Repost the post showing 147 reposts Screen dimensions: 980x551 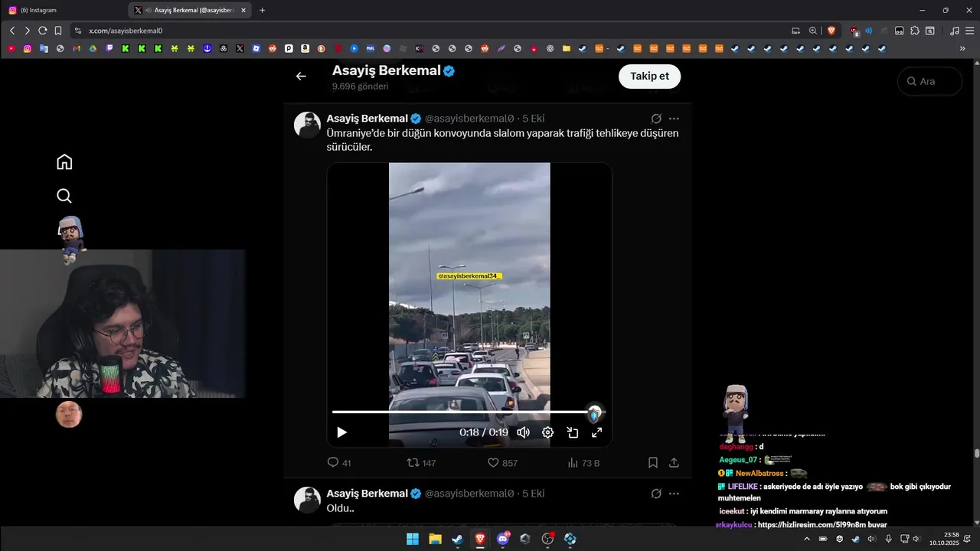click(421, 463)
